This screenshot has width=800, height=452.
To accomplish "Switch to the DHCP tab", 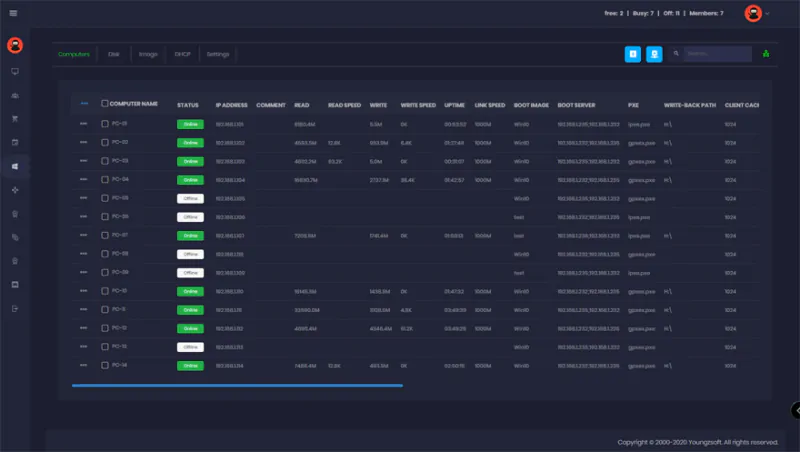I will [x=182, y=54].
